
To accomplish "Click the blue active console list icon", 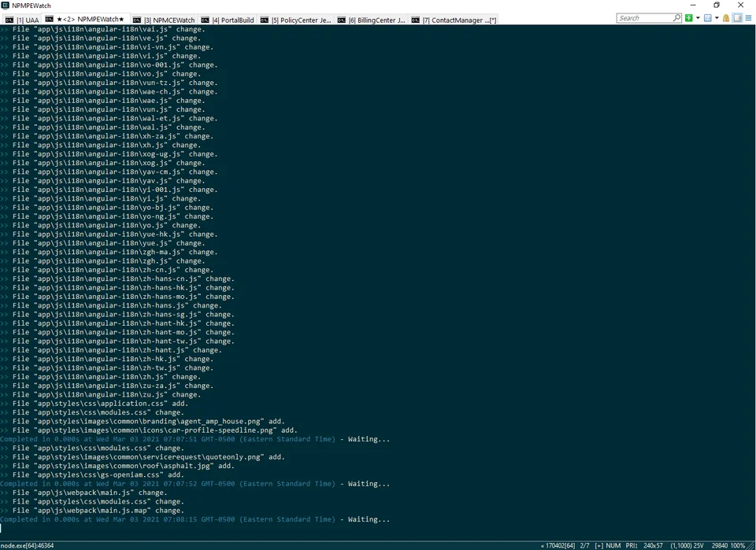I will [x=708, y=18].
